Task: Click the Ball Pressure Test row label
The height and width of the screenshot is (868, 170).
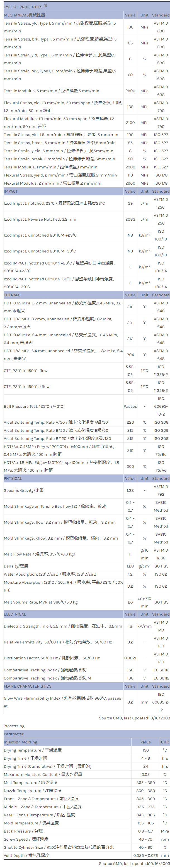Action: (33, 406)
